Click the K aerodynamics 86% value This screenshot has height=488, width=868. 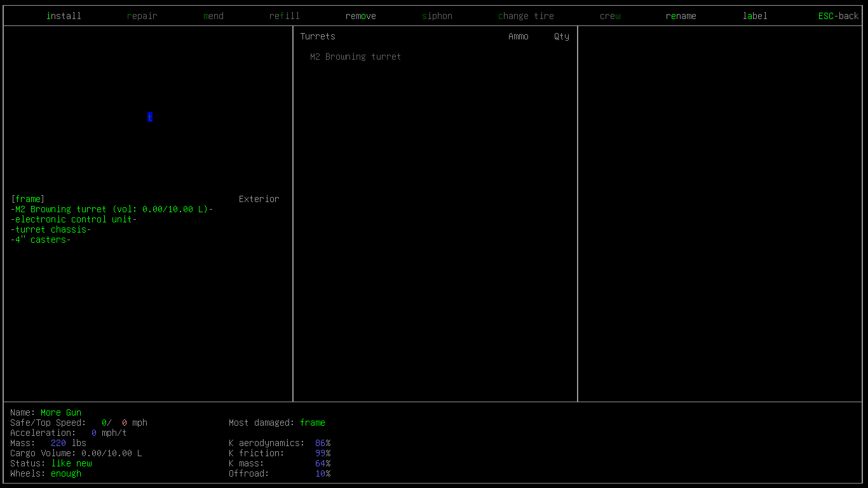click(323, 443)
